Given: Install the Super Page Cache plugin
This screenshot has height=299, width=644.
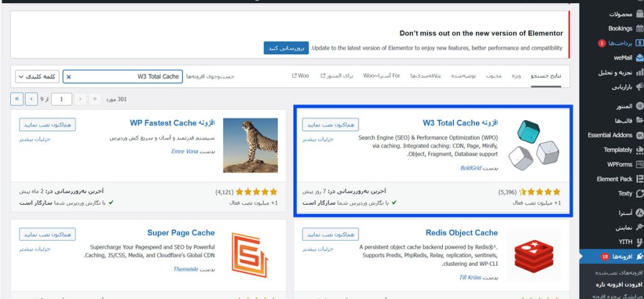Looking at the screenshot, I should click(x=47, y=234).
